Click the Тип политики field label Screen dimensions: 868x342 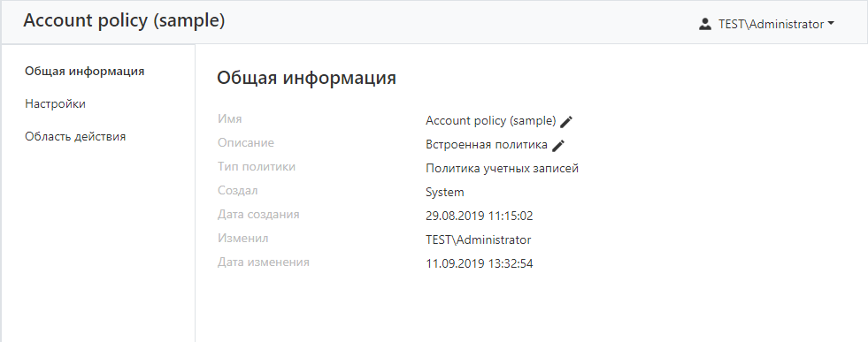[x=257, y=166]
